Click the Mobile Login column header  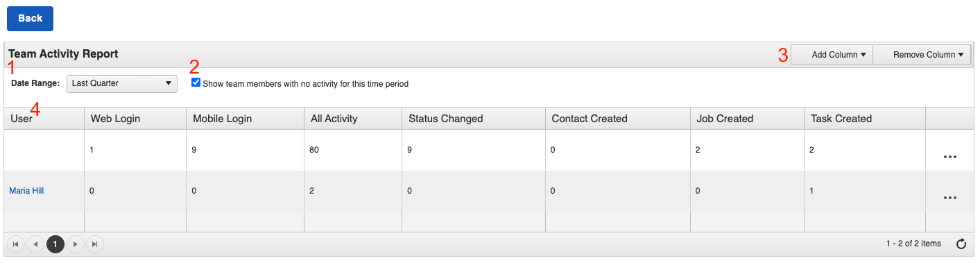click(x=222, y=119)
